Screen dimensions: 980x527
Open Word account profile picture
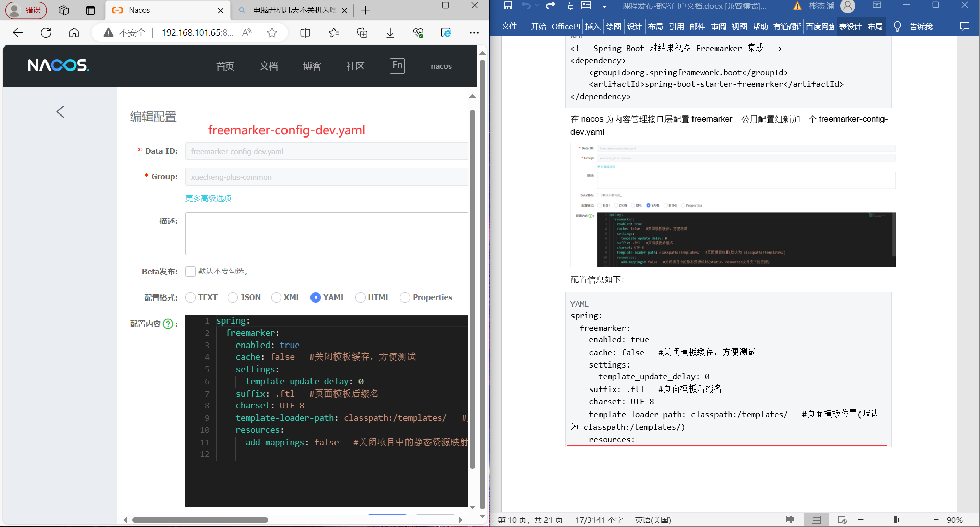(848, 6)
